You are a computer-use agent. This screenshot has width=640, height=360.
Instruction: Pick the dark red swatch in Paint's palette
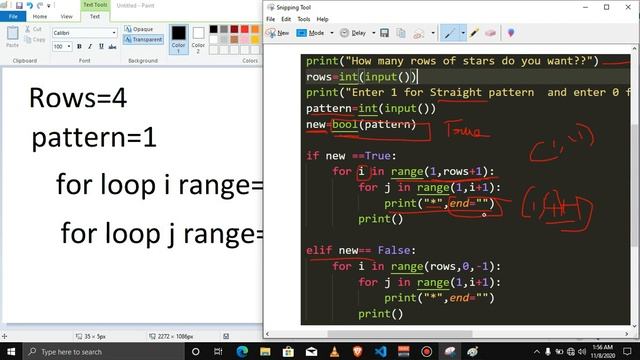[234, 29]
